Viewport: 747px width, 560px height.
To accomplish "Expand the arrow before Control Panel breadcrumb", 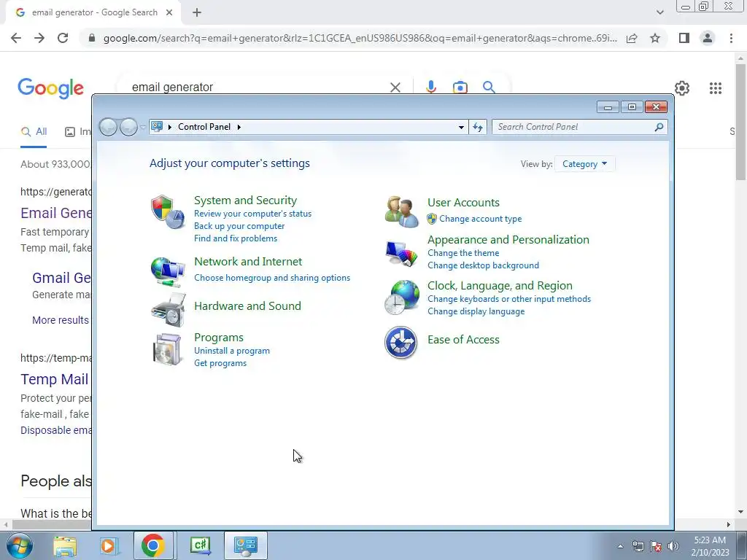I will coord(169,127).
